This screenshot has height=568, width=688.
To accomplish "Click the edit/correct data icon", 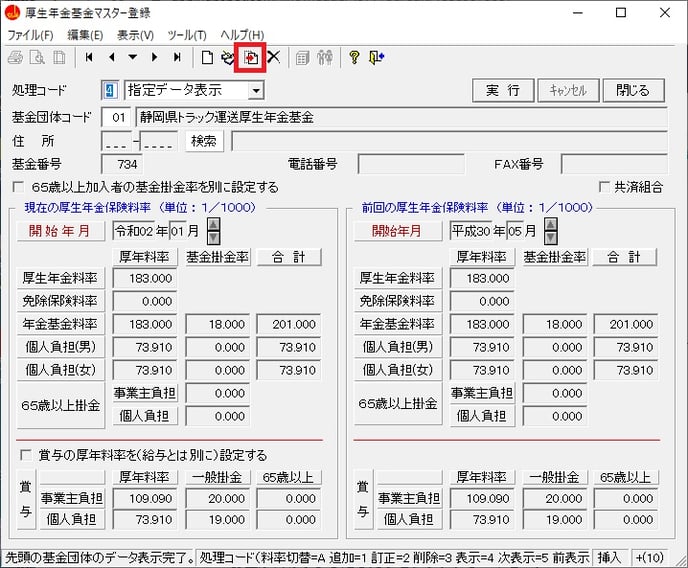I will point(228,57).
